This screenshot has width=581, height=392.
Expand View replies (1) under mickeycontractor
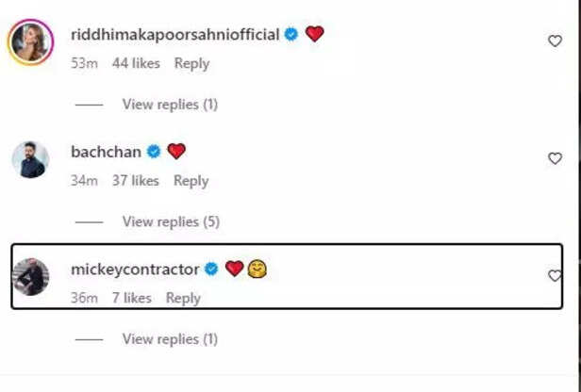pyautogui.click(x=170, y=338)
